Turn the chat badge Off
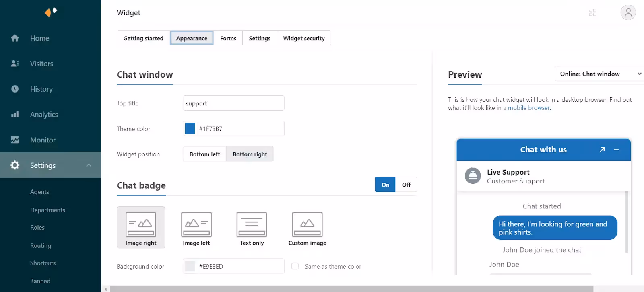The height and width of the screenshot is (292, 644). pos(406,185)
